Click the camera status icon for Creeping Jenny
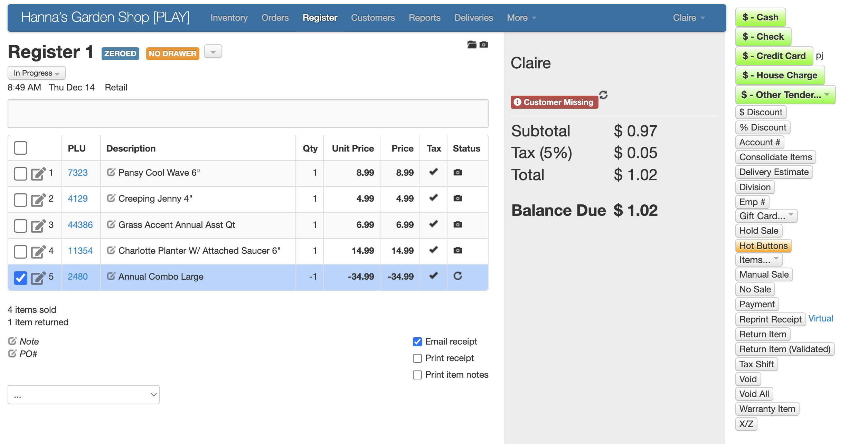 click(x=458, y=199)
